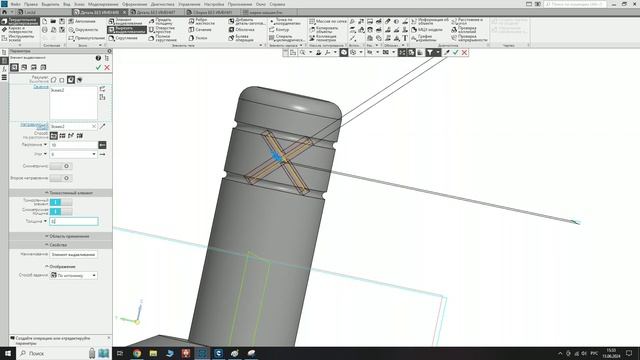Toggle the Симметрично switch
640x360 pixels.
(x=61, y=166)
